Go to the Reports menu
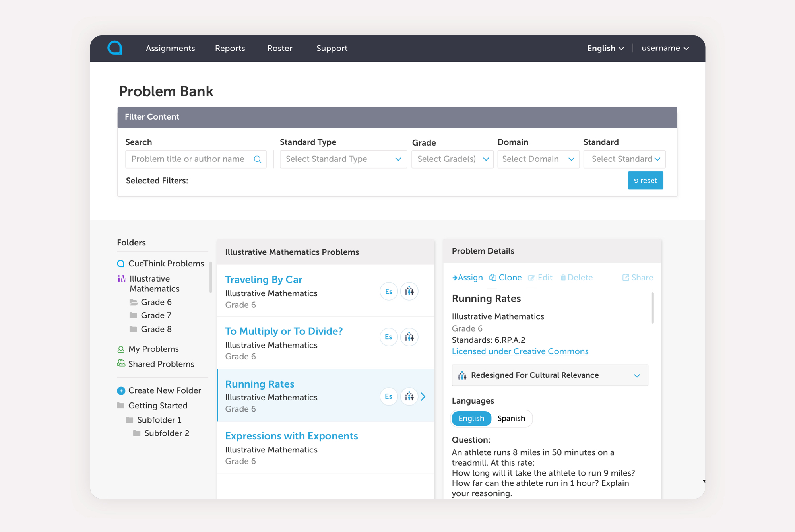The height and width of the screenshot is (532, 795). coord(230,48)
